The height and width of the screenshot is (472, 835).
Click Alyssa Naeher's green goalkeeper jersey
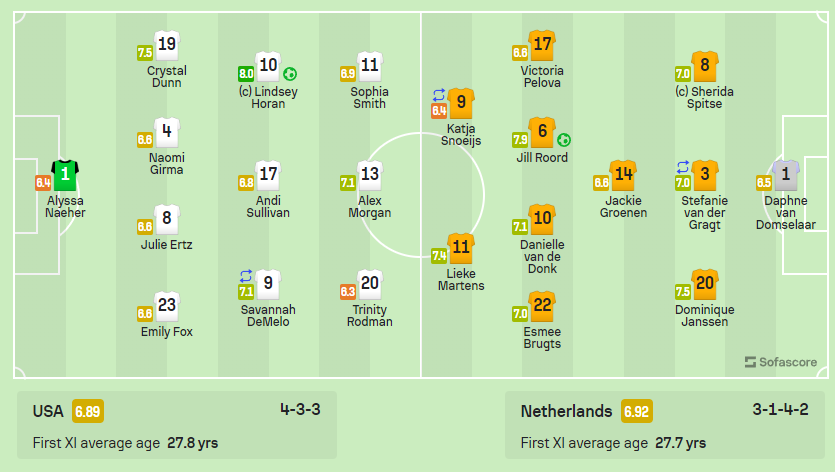tap(65, 175)
